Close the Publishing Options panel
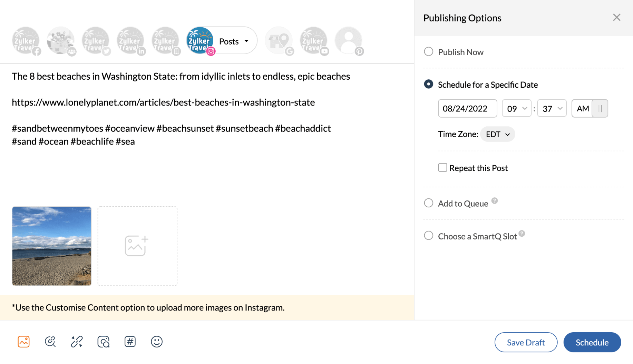Screen dimensions: 633x364 click(x=616, y=18)
